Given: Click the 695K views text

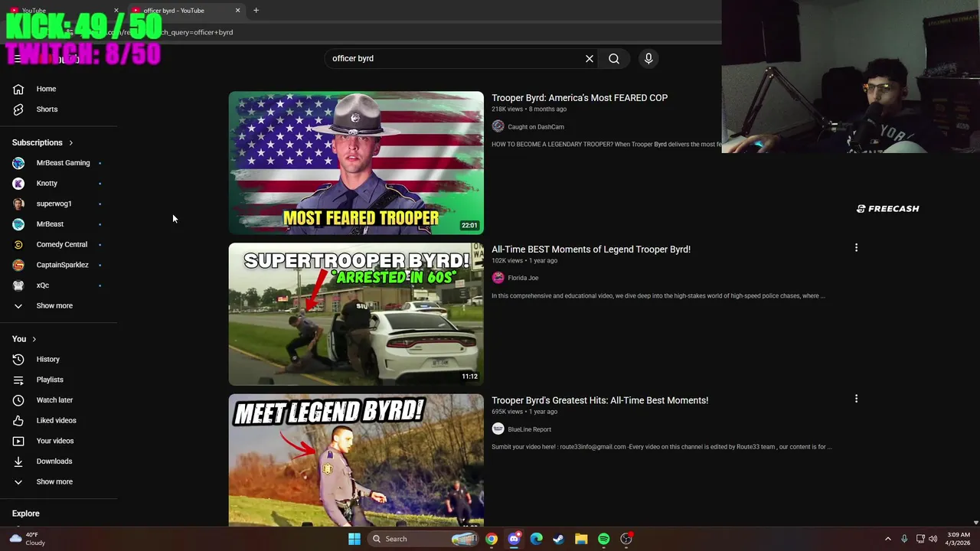Looking at the screenshot, I should (x=508, y=412).
